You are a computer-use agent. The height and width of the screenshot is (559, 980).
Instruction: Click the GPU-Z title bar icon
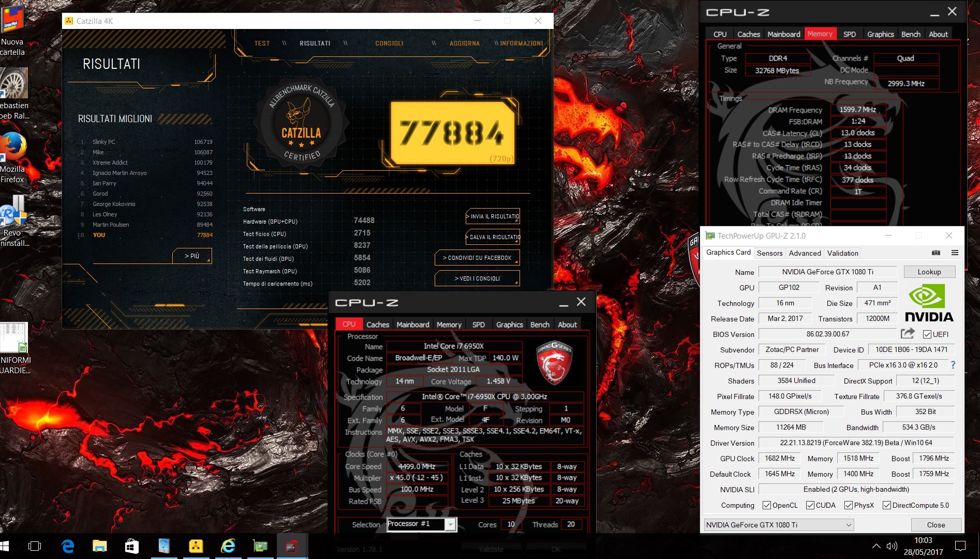tap(710, 236)
